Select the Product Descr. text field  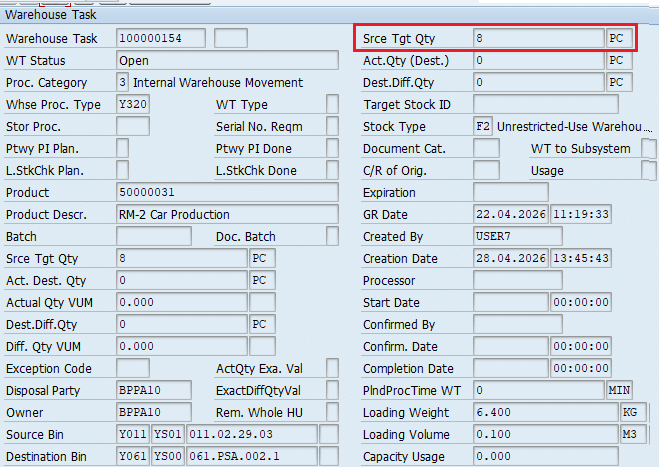[x=227, y=214]
